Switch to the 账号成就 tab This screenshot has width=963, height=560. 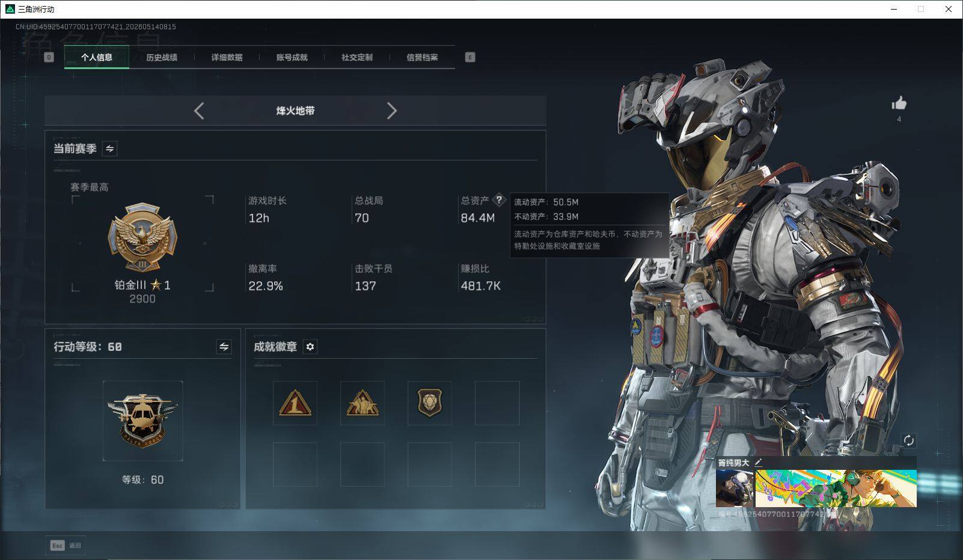tap(292, 57)
